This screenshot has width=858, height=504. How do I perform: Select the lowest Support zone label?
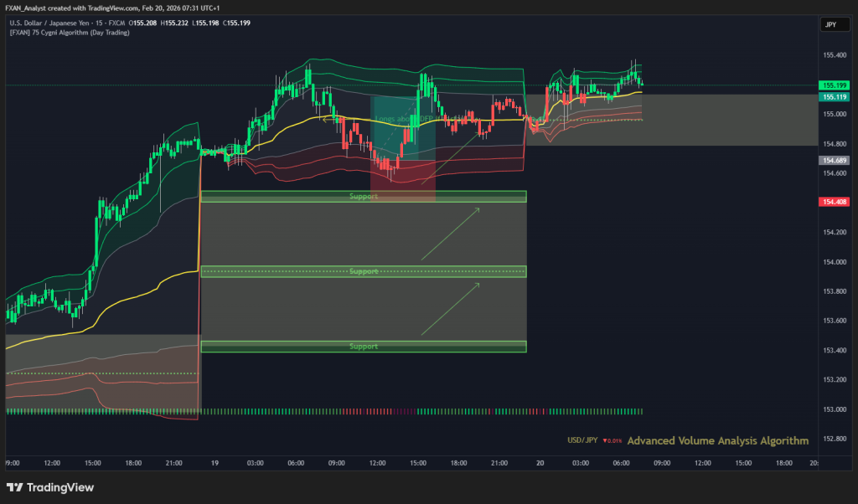364,347
